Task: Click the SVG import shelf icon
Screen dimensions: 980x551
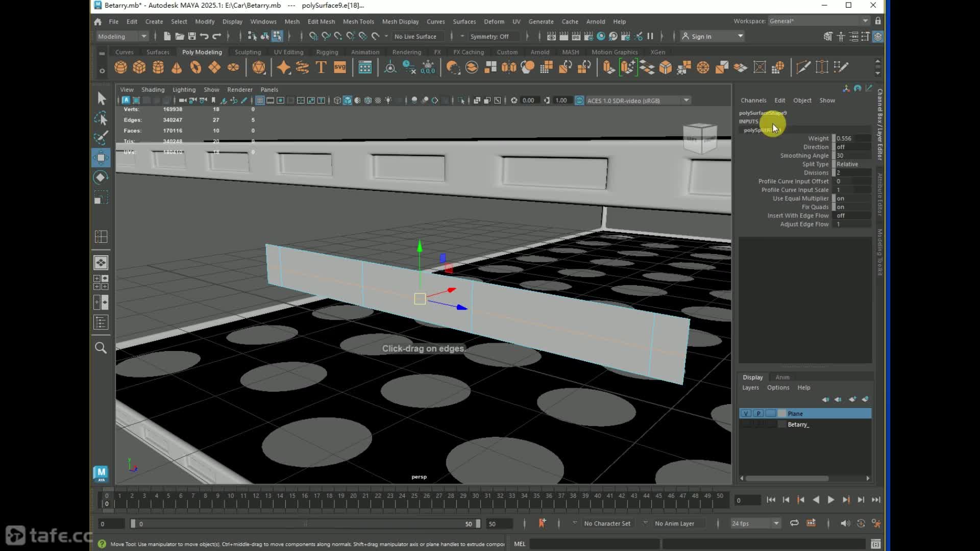Action: pyautogui.click(x=340, y=67)
